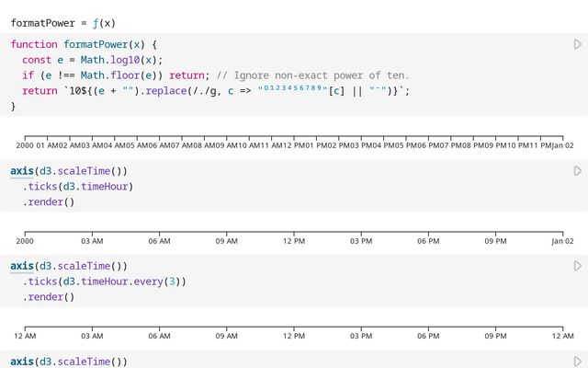Run the cell containing .ticks(d3.timeHour)
Screen dimensions: 588x368
click(578, 171)
